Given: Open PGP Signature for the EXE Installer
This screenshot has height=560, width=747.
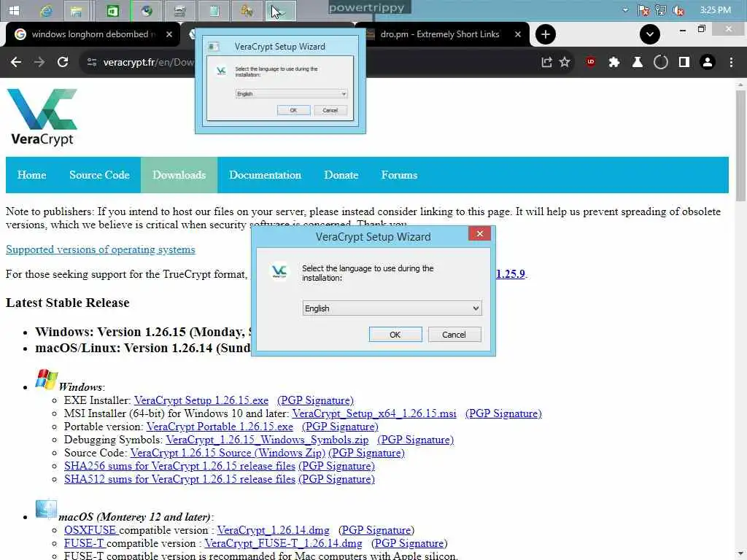Looking at the screenshot, I should 315,400.
